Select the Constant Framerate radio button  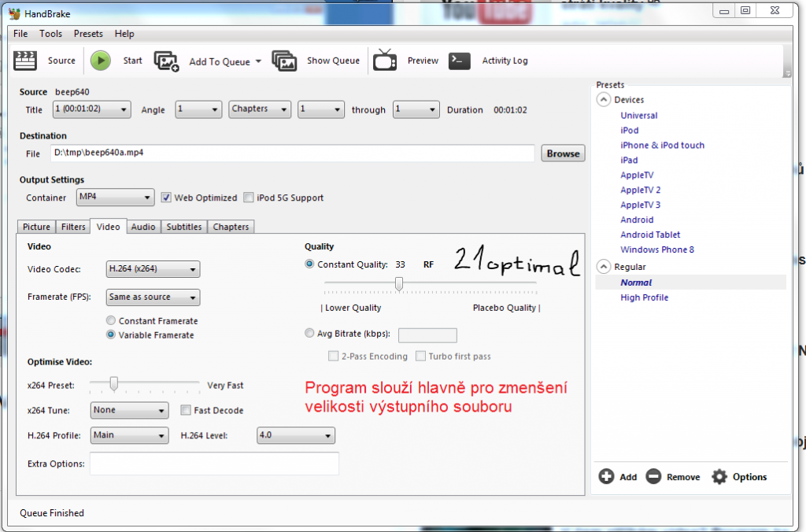pyautogui.click(x=111, y=321)
